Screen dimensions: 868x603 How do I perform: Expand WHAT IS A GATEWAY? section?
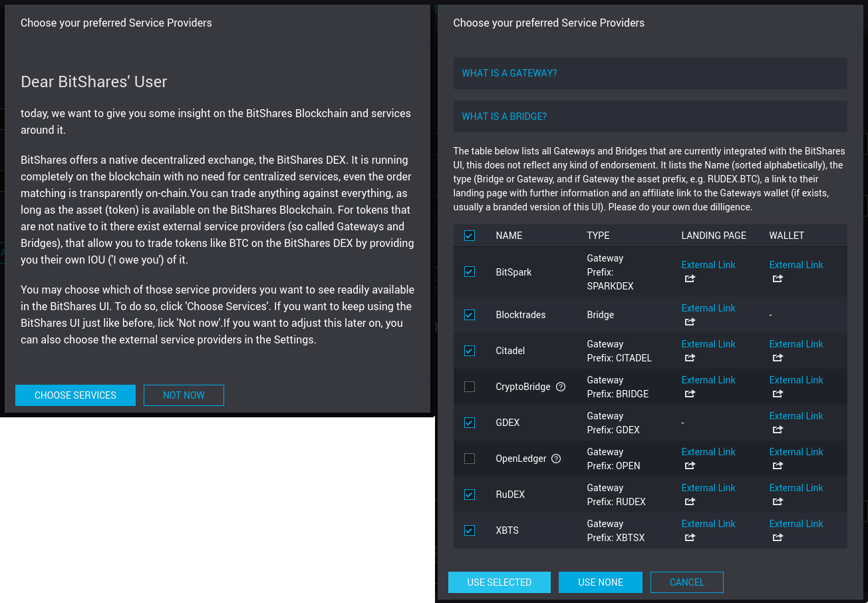(651, 73)
